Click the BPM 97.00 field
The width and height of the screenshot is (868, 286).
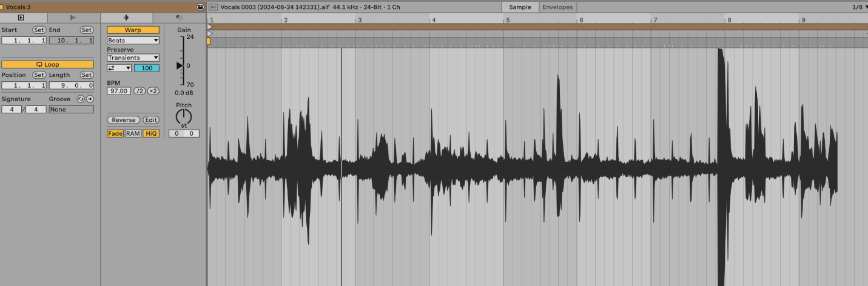119,91
